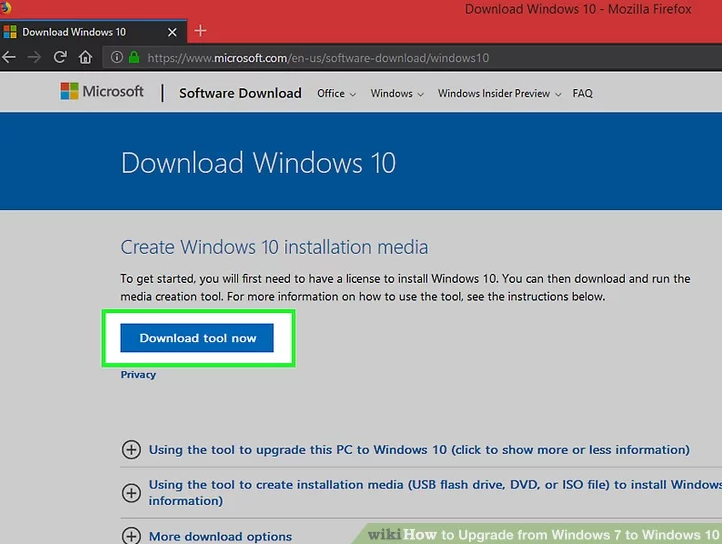Click the Microsoft logo
The height and width of the screenshot is (544, 722).
coord(102,92)
